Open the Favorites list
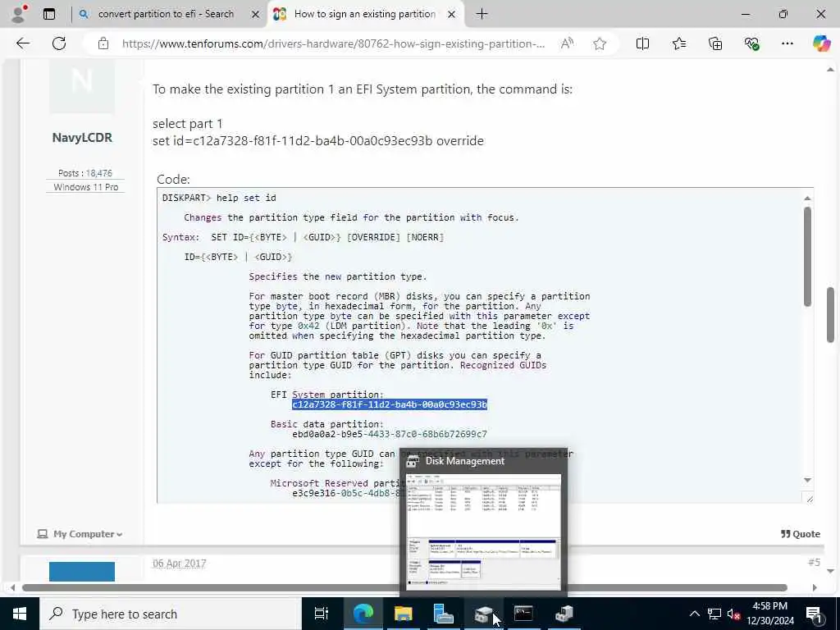 678,43
